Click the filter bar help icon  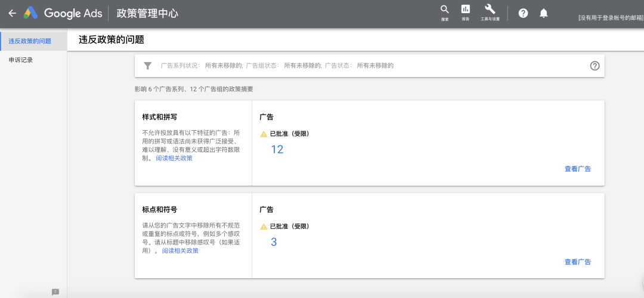595,66
